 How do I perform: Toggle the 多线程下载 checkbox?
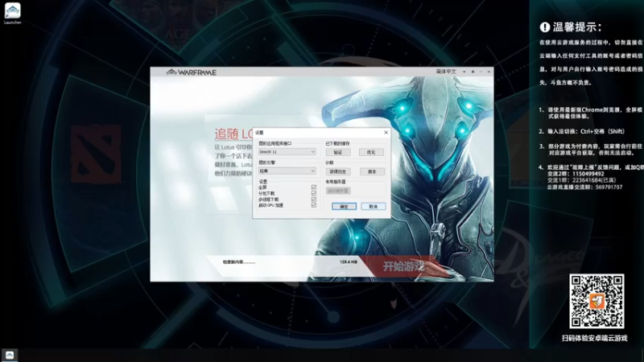click(x=314, y=199)
